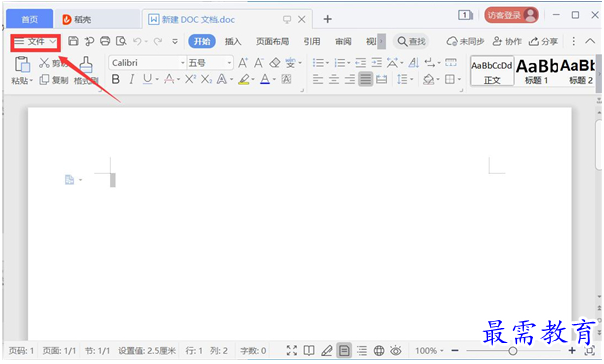Switch to web layout globe icon
This screenshot has height=364, width=604.
click(379, 351)
